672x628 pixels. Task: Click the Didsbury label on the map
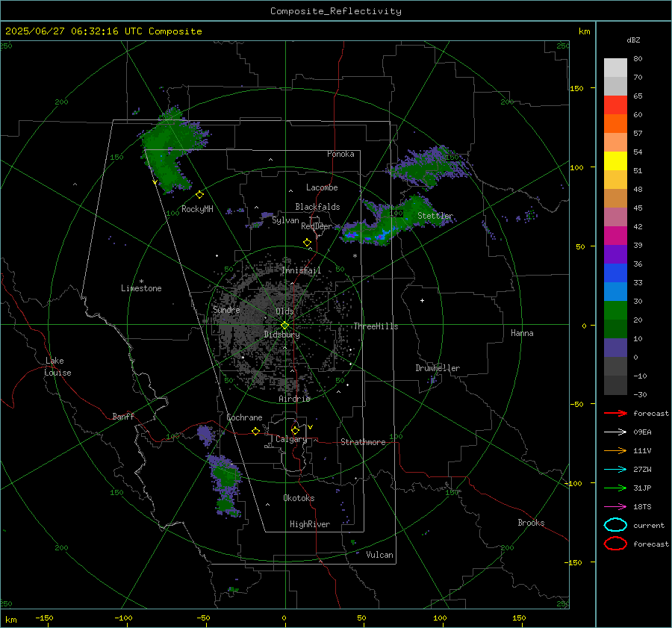click(281, 335)
